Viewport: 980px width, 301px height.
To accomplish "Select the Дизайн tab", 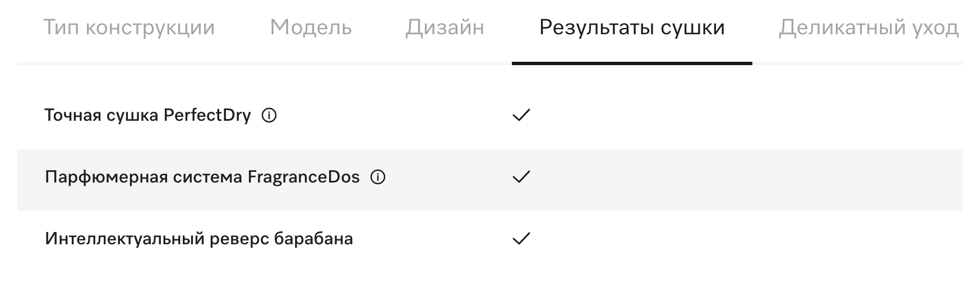I will pyautogui.click(x=445, y=28).
